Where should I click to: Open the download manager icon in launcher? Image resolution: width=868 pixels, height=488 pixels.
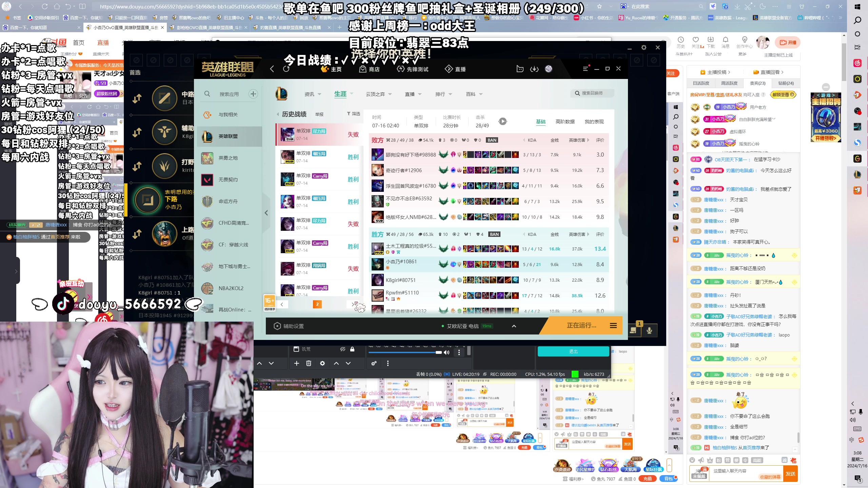point(534,69)
